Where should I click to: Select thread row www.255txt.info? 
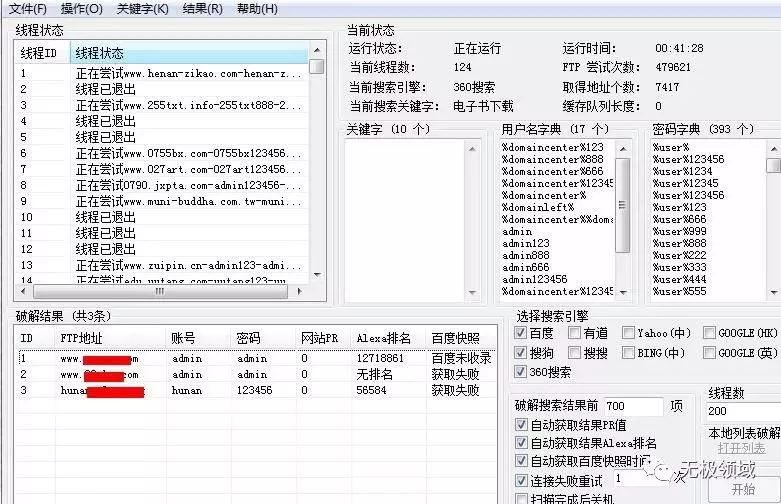pyautogui.click(x=162, y=105)
